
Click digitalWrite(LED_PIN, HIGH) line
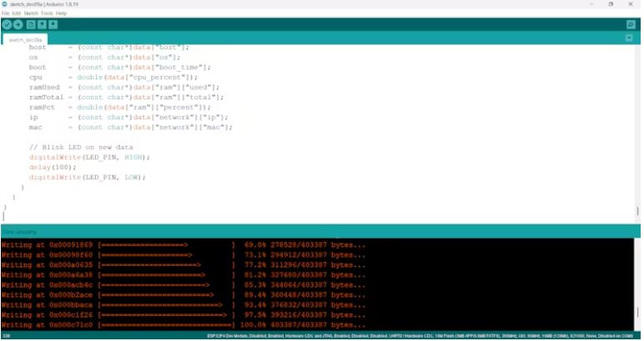point(89,158)
